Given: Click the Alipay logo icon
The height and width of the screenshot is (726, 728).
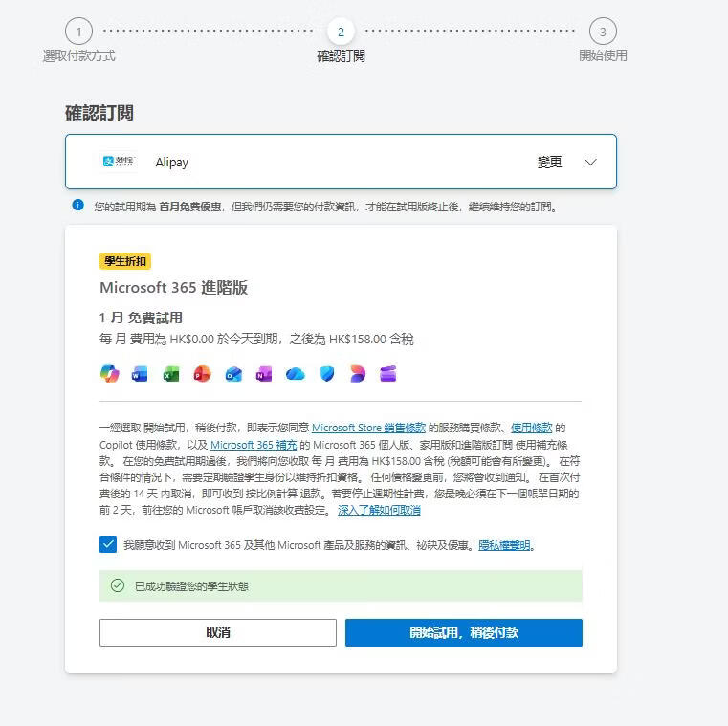Looking at the screenshot, I should tap(120, 162).
